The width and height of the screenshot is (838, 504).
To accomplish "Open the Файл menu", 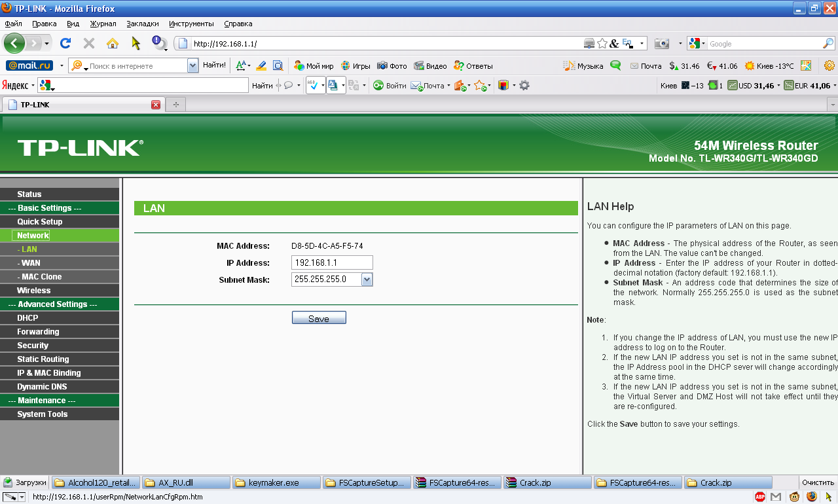I will click(13, 24).
